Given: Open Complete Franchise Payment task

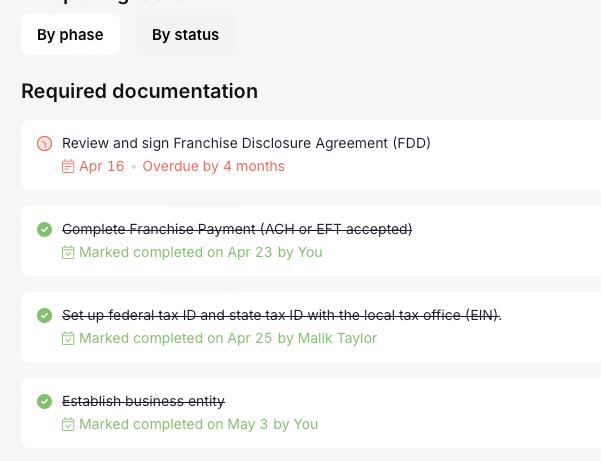Looking at the screenshot, I should pos(237,229).
